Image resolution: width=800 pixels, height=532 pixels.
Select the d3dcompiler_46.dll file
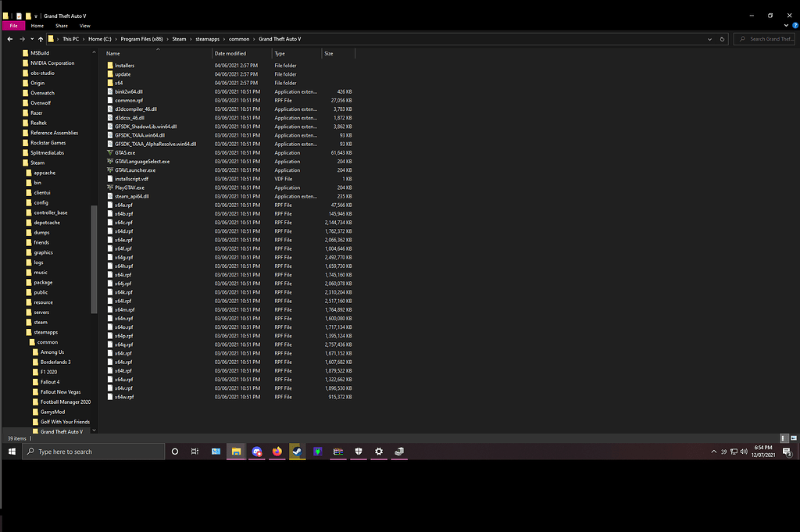point(136,109)
